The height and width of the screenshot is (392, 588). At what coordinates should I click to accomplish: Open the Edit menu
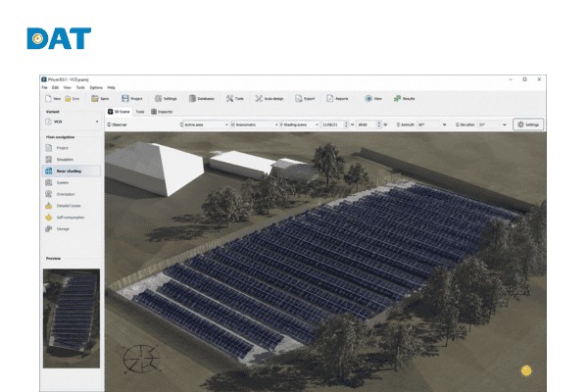click(x=55, y=87)
